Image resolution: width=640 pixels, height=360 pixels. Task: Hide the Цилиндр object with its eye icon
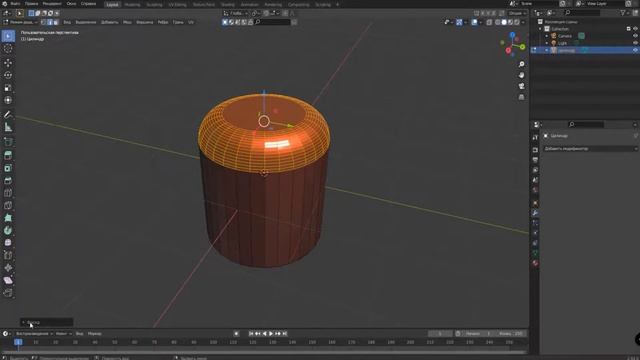click(635, 50)
